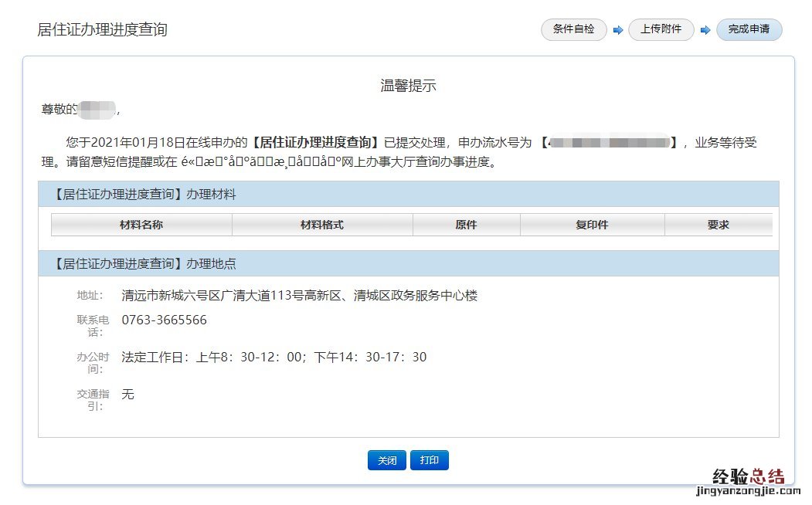
Task: Click arrow icon between 条件自检 and 上传附件
Action: pos(618,31)
